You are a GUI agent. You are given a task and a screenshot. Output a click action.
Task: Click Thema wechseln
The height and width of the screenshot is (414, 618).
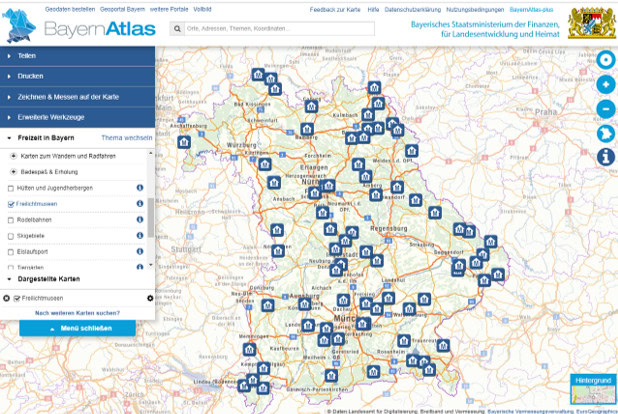pos(127,138)
